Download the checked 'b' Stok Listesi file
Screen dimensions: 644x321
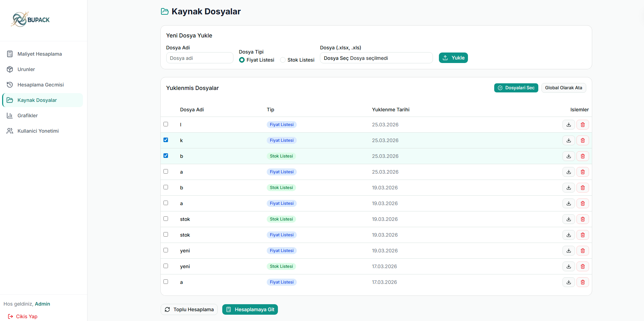(x=568, y=156)
